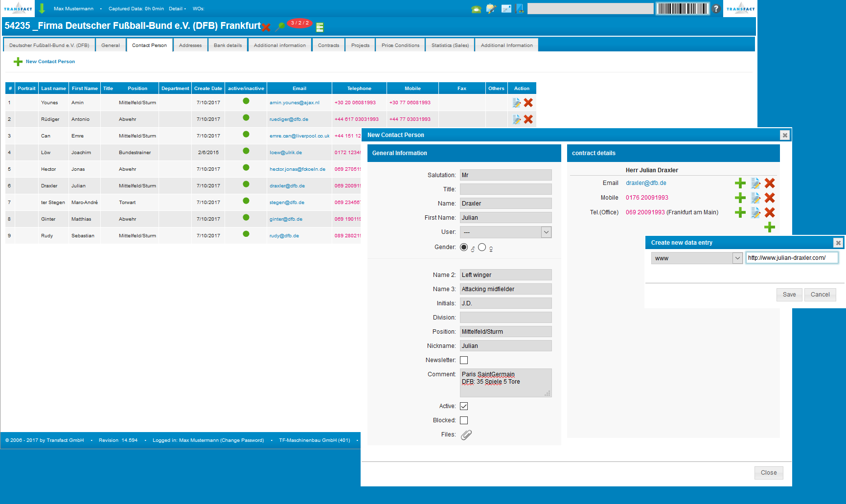Click the barcode scanner icon
This screenshot has width=846, height=504.
tap(682, 8)
